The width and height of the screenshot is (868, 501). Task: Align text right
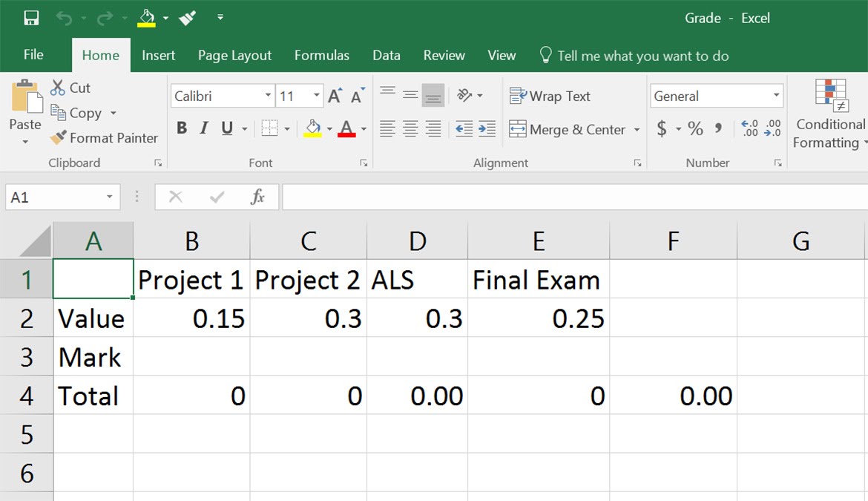point(433,129)
